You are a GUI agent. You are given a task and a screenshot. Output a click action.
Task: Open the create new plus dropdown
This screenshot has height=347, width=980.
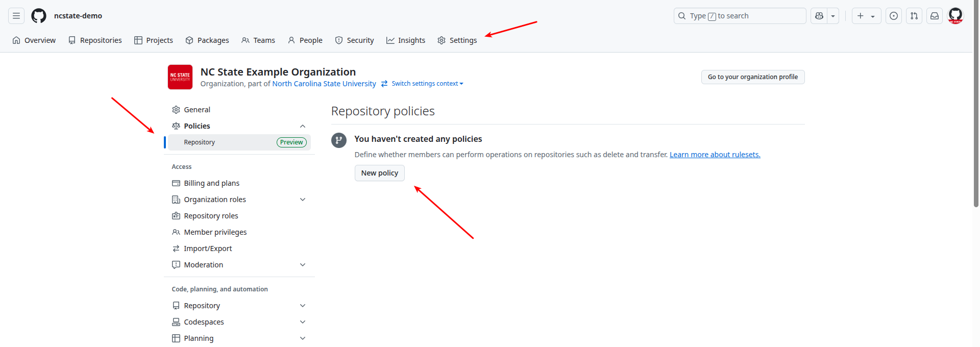[x=866, y=16]
